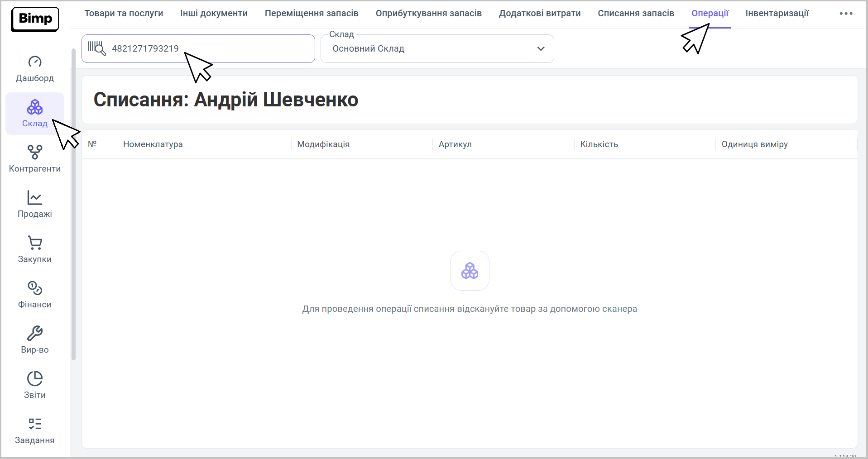868x459 pixels.
Task: Open Вир-во wrench icon
Action: 35,334
